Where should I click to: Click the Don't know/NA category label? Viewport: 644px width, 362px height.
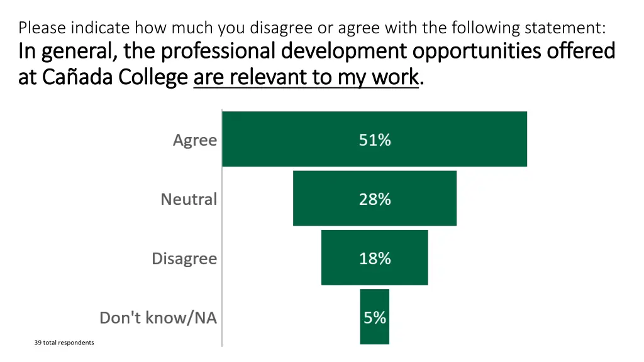pos(158,318)
